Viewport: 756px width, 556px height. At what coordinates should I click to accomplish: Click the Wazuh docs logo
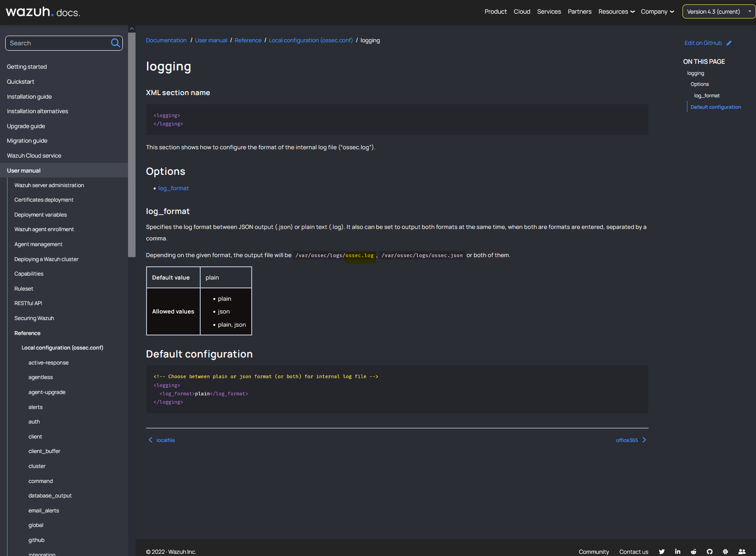[x=42, y=12]
